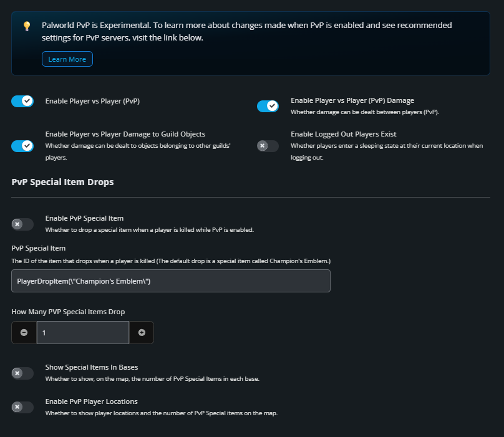Click the lightbulb icon in the info banner

coord(25,26)
